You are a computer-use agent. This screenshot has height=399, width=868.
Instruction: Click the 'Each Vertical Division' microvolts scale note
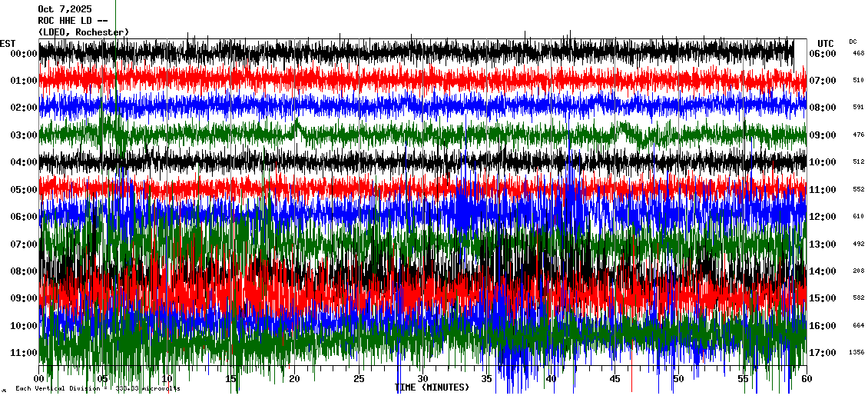click(x=98, y=388)
